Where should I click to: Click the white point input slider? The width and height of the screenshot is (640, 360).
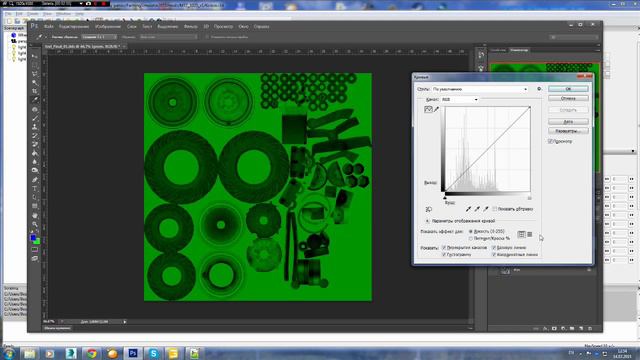coord(529,198)
